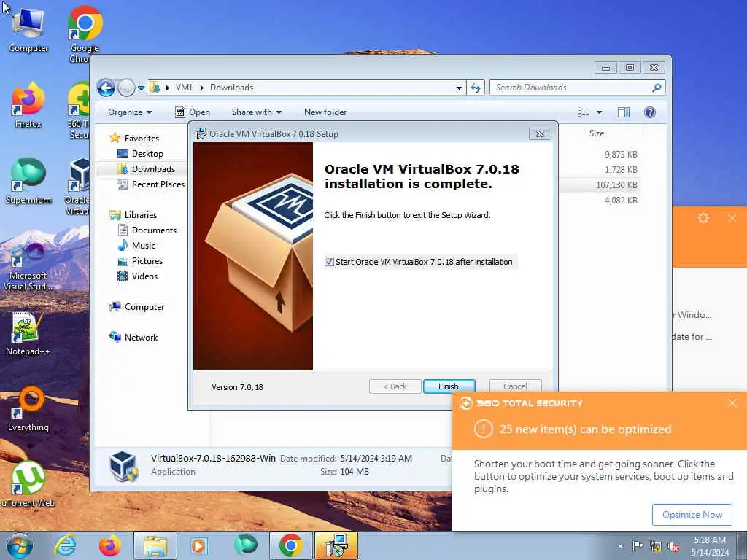Close the VirtualBox Setup dialog
This screenshot has width=747, height=560.
coord(540,134)
